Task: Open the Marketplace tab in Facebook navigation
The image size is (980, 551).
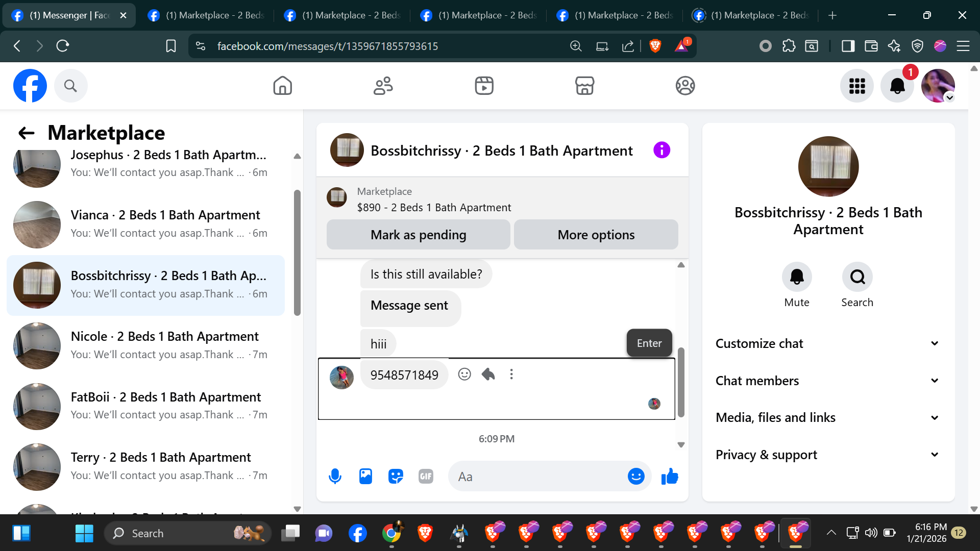Action: 584,86
